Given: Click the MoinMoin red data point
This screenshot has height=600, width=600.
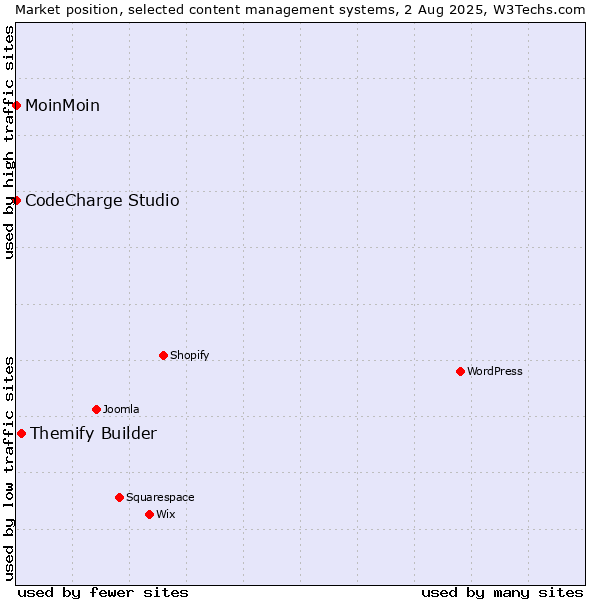Looking at the screenshot, I should pos(16,105).
